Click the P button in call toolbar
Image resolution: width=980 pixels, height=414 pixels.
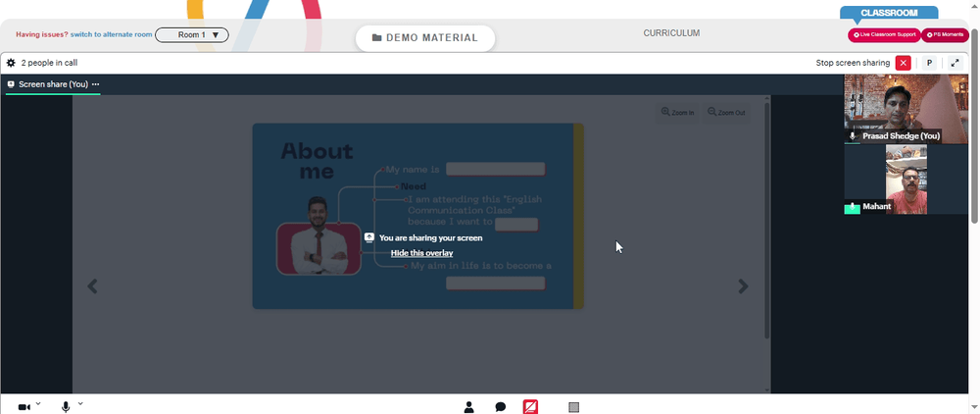coord(929,63)
